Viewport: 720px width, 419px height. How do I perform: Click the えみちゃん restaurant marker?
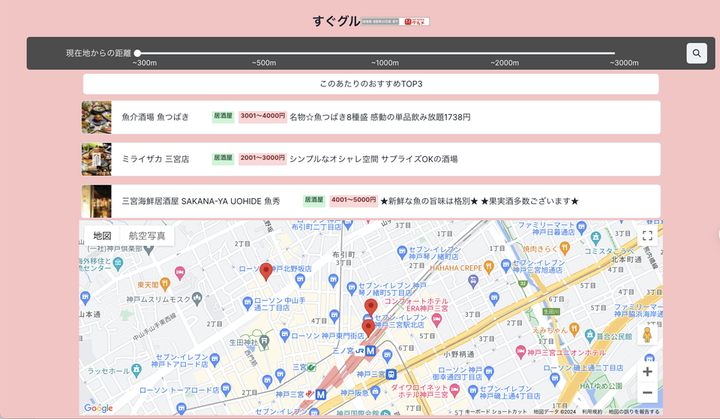[574, 328]
